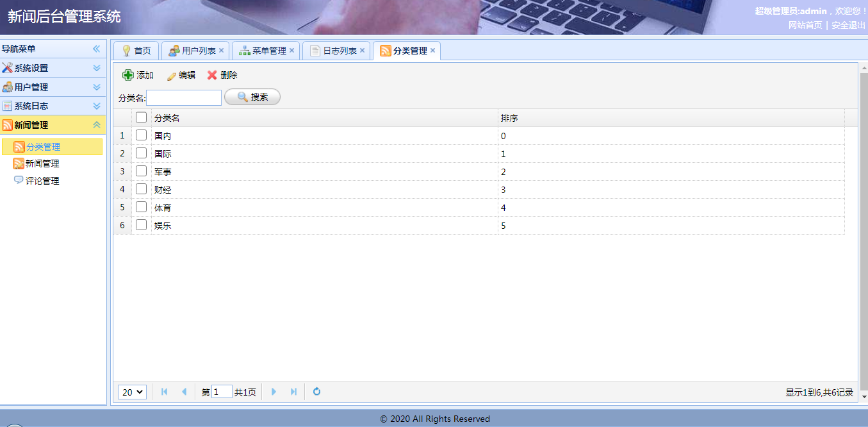This screenshot has height=427, width=868.
Task: Check the box for the 国内 row
Action: click(141, 135)
